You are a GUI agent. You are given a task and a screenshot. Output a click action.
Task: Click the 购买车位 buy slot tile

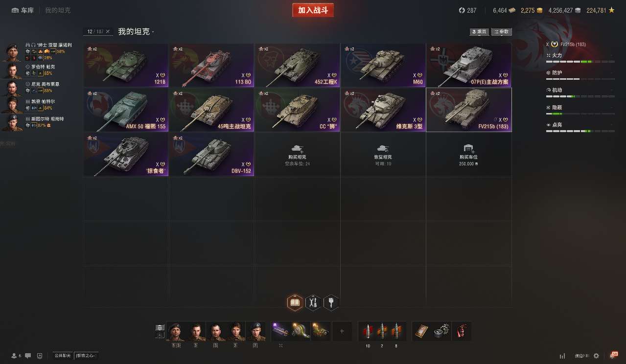tap(469, 154)
